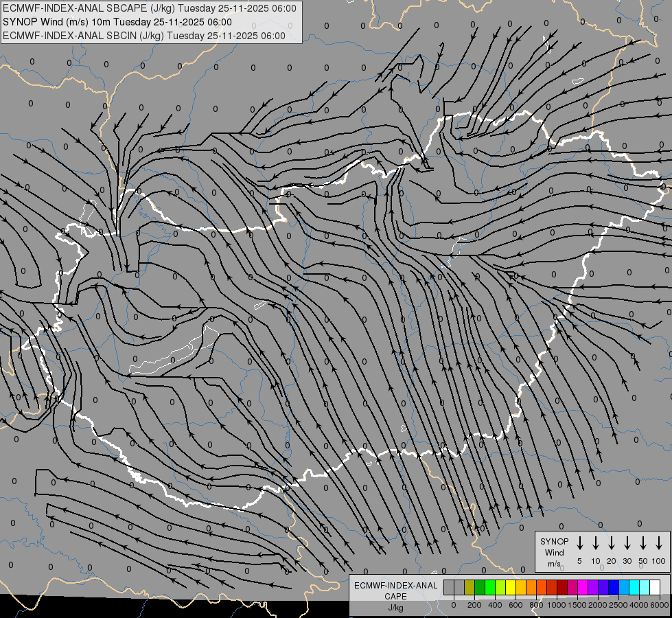The image size is (672, 618).
Task: Click the 10 m/s wind arrow in legend
Action: point(595,543)
